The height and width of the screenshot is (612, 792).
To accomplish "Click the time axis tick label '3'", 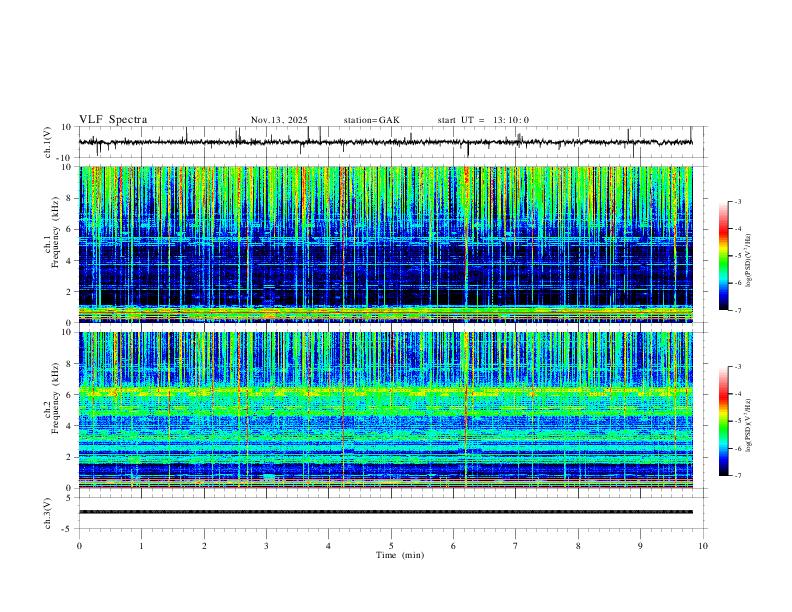I will (266, 546).
